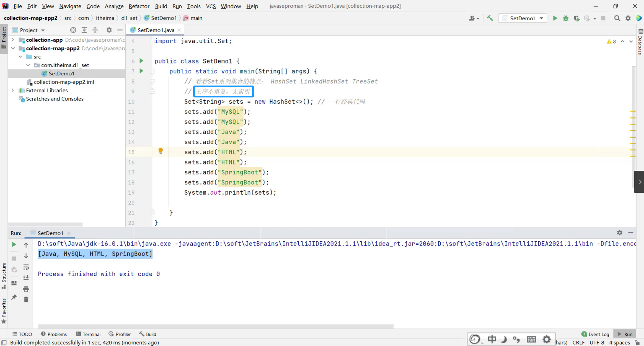Start debugging with the bug icon
Screen dimensions: 644x346
[566, 18]
